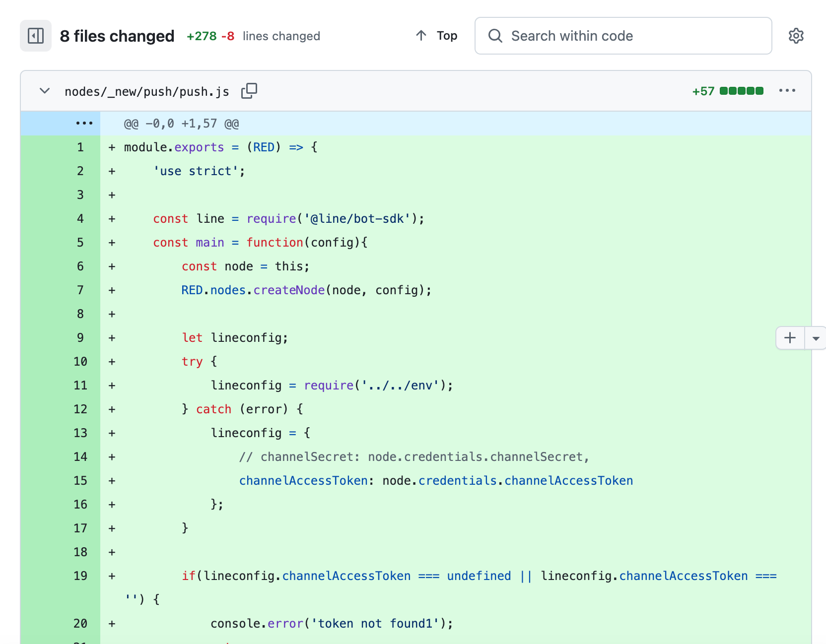The image size is (826, 644).
Task: Click node.credentials.channelAccessToken on line 15
Action: [508, 481]
